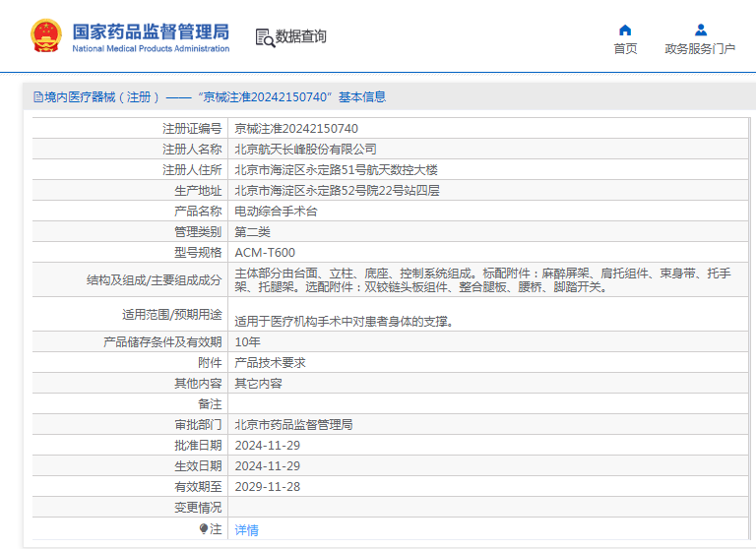Select product name 电动综合手术台
The width and height of the screenshot is (756, 549).
pos(276,212)
